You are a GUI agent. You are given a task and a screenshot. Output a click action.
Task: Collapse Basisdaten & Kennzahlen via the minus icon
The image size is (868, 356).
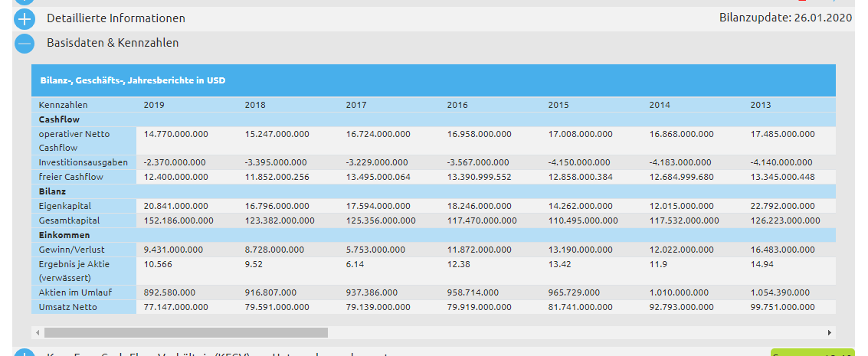pyautogui.click(x=25, y=44)
